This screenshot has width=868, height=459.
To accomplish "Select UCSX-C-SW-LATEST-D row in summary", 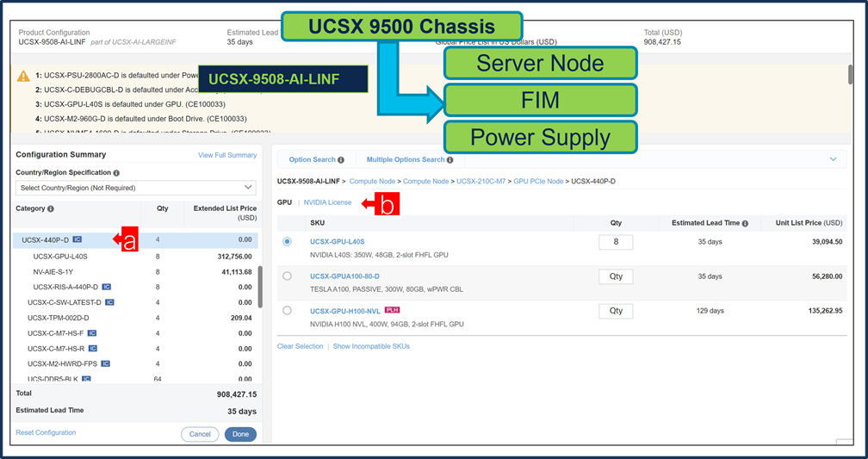I will point(135,302).
